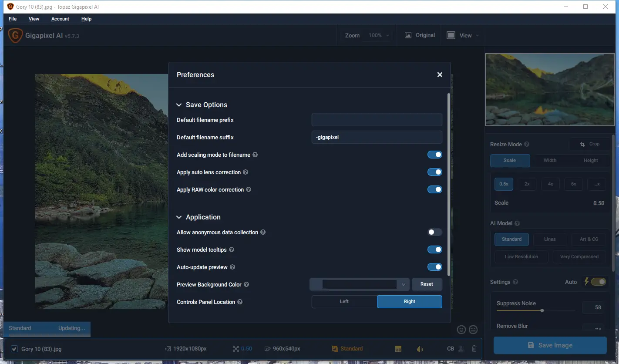Image resolution: width=619 pixels, height=364 pixels.
Task: Switch resize mode to Height tab
Action: 591,161
